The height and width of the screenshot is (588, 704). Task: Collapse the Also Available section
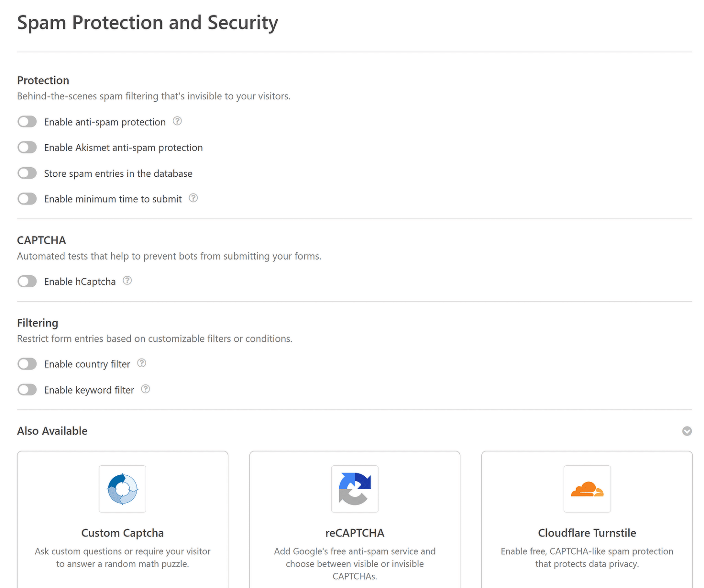(x=687, y=431)
